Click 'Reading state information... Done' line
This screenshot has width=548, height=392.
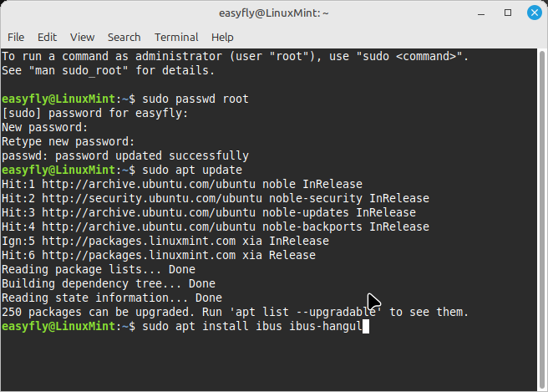112,298
